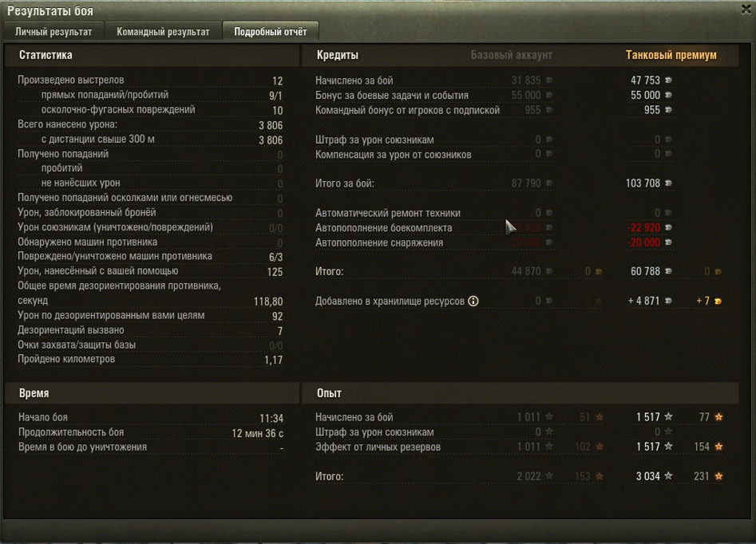Close the Результаты боя window
The width and height of the screenshot is (756, 544).
pyautogui.click(x=746, y=10)
